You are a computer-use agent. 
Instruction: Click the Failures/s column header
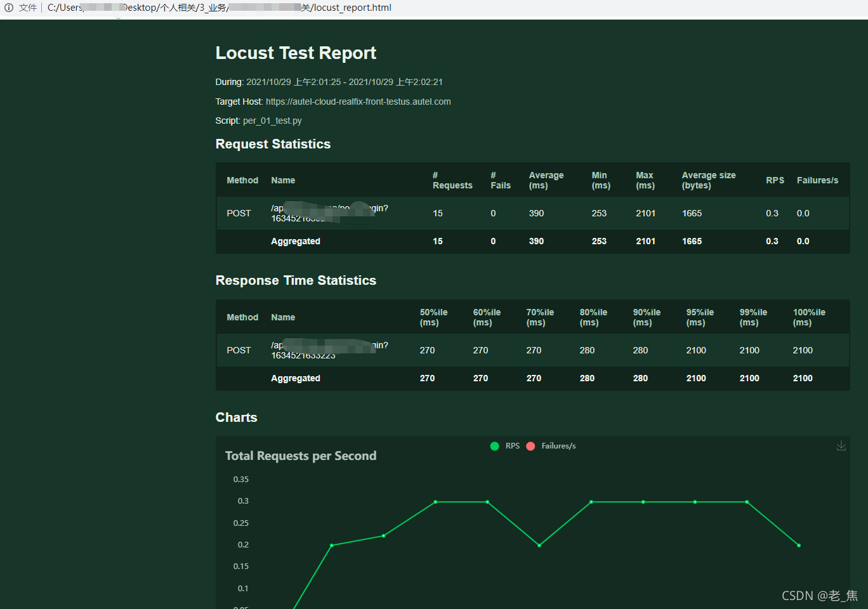pyautogui.click(x=817, y=180)
